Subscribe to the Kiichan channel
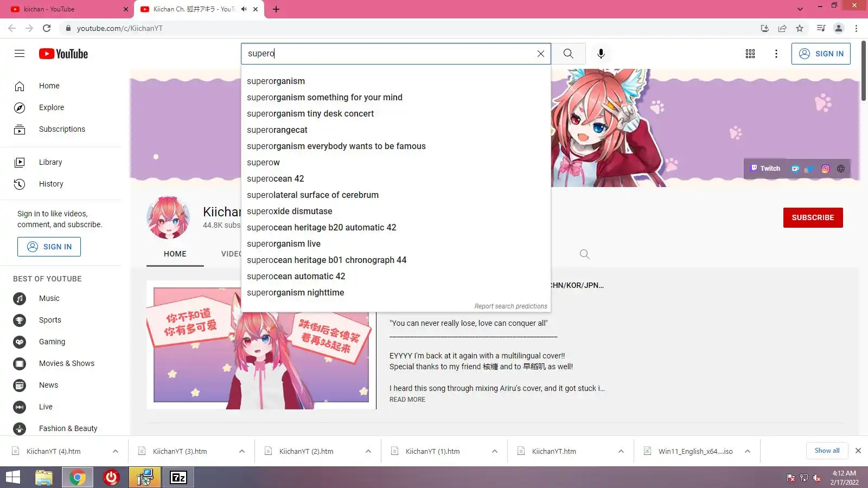This screenshot has width=868, height=488. point(813,217)
